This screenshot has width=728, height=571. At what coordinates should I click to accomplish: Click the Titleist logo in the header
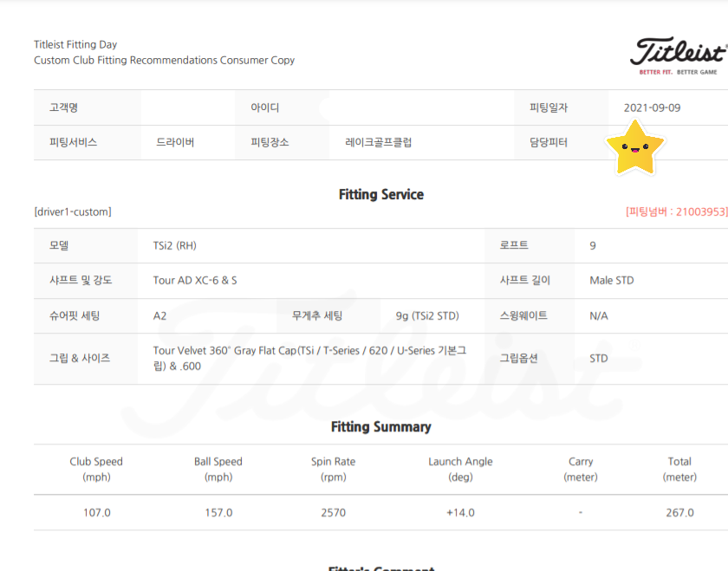678,54
